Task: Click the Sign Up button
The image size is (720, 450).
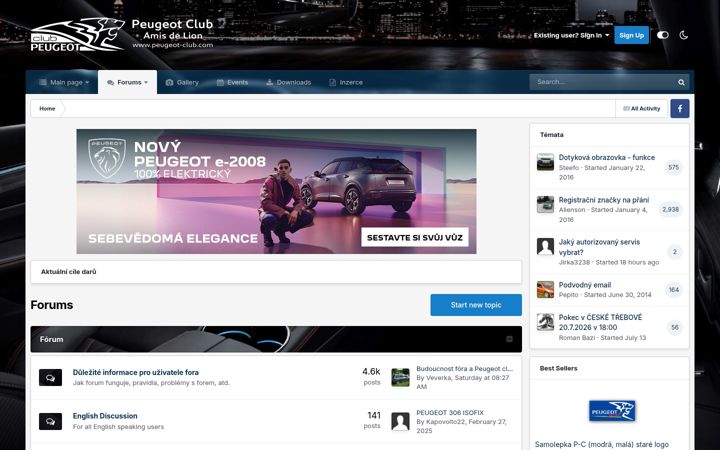Action: coord(631,35)
